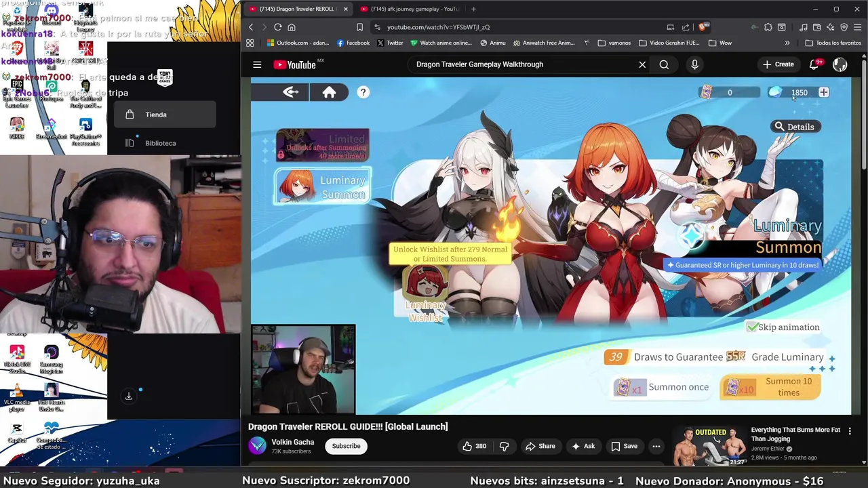Image resolution: width=868 pixels, height=488 pixels.
Task: Click the game's question mark help icon
Action: coord(363,92)
